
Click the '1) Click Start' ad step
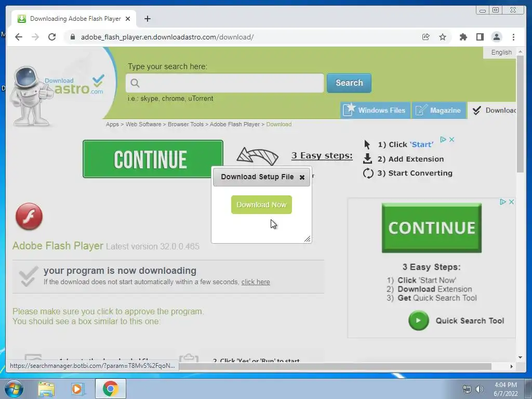405,144
